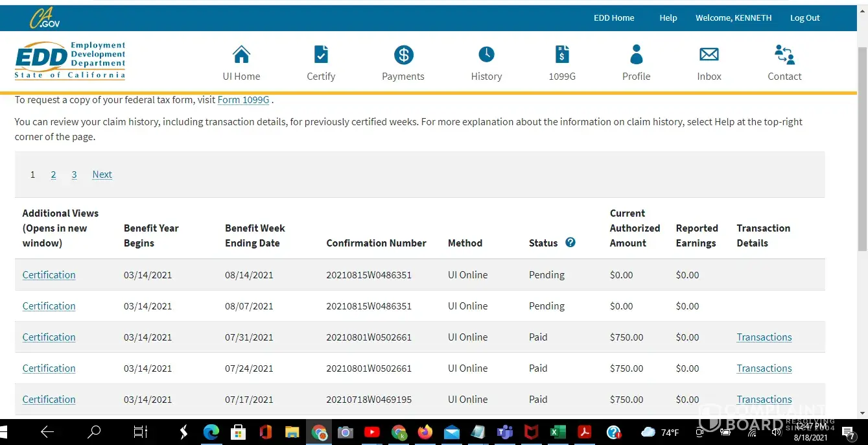Click Next pagination link
Screen dimensions: 868x445
(102, 174)
